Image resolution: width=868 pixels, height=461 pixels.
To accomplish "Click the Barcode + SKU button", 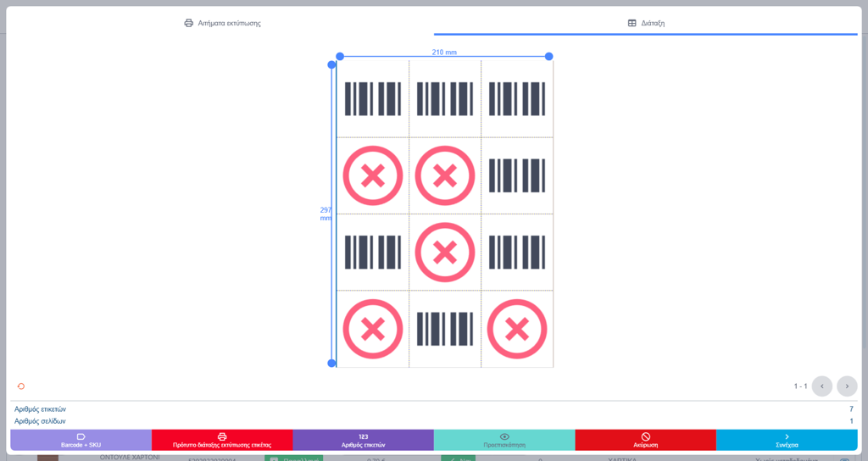I will click(x=81, y=440).
